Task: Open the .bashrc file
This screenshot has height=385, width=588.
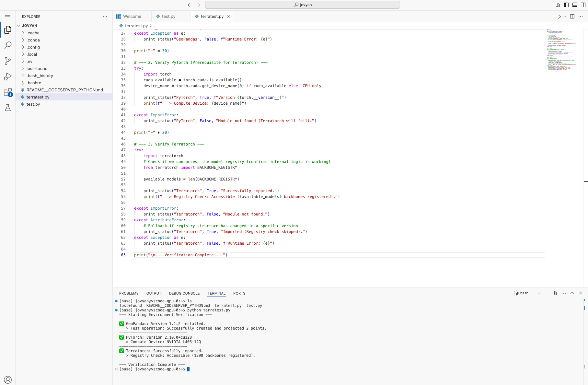Action: (x=64, y=83)
